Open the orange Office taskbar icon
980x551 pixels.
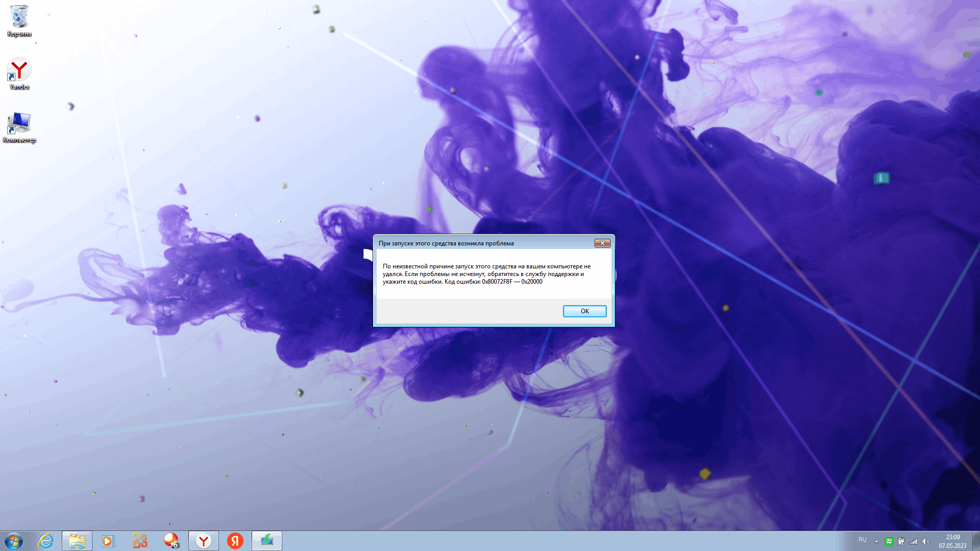140,541
